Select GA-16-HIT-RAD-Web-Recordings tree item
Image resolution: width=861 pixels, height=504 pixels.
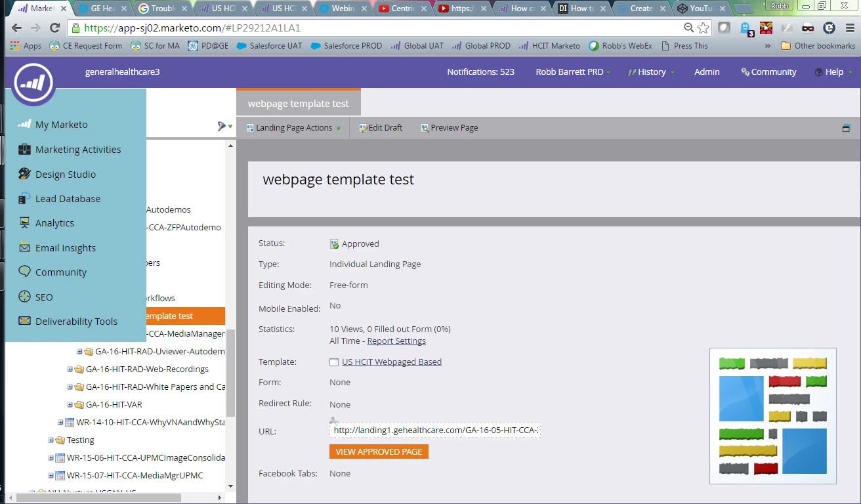tap(147, 369)
